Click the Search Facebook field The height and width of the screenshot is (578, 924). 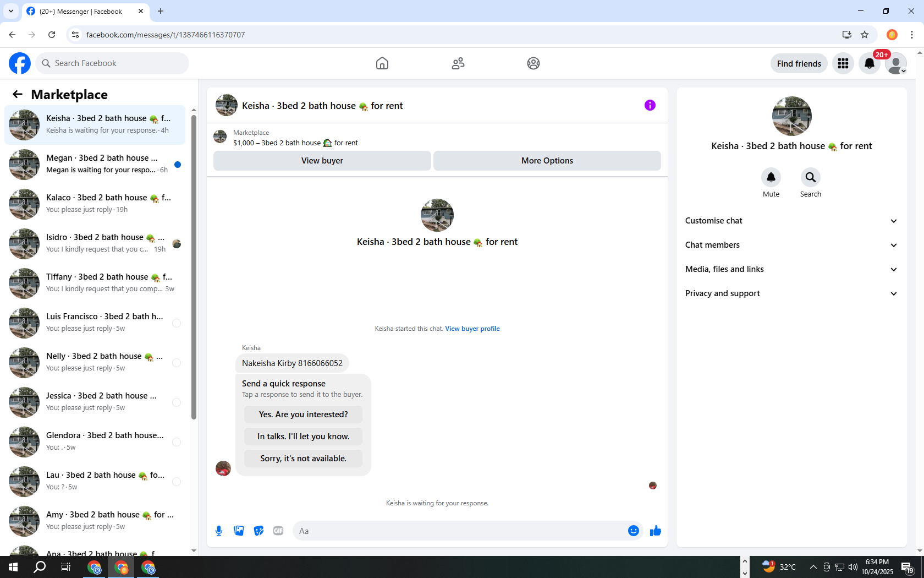pos(112,63)
